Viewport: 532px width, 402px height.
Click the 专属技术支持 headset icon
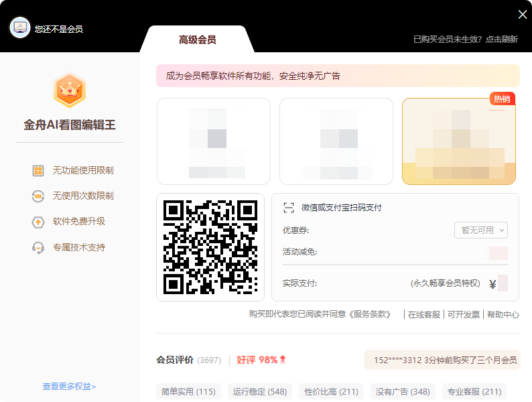pyautogui.click(x=38, y=248)
